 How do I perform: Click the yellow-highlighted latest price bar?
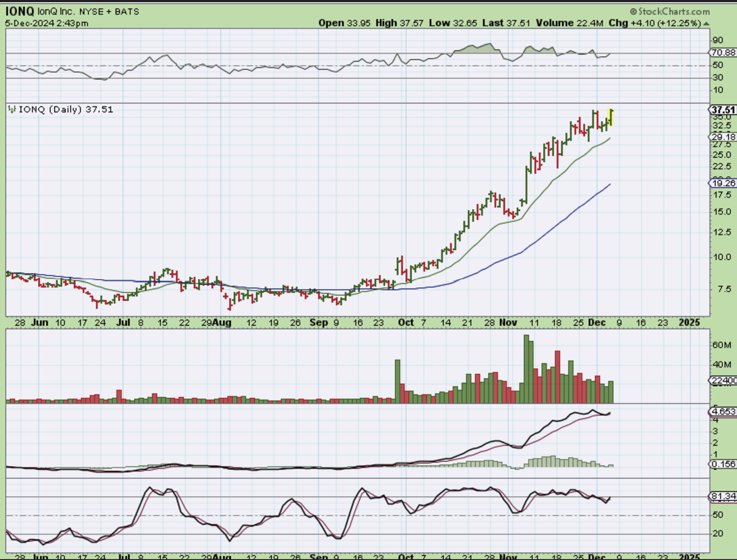point(611,117)
